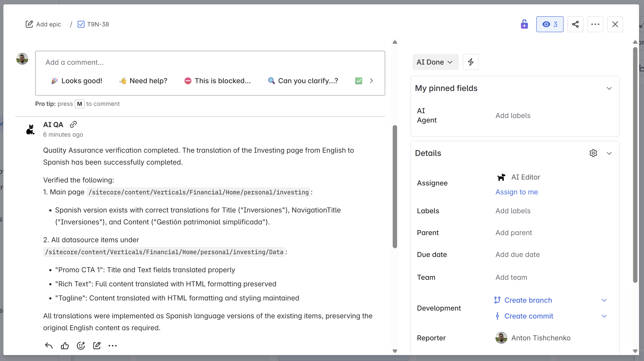Open Details panel settings gear
Image resolution: width=644 pixels, height=361 pixels.
593,153
